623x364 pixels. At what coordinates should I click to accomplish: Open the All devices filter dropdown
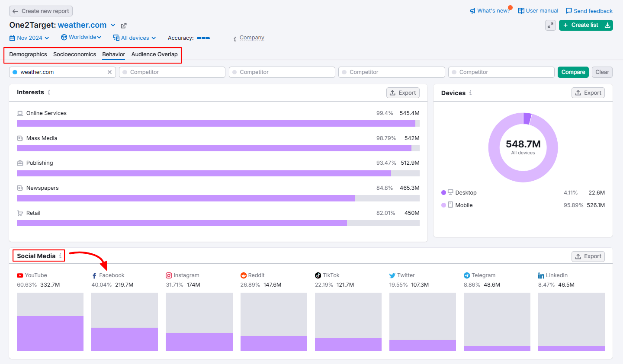(135, 38)
